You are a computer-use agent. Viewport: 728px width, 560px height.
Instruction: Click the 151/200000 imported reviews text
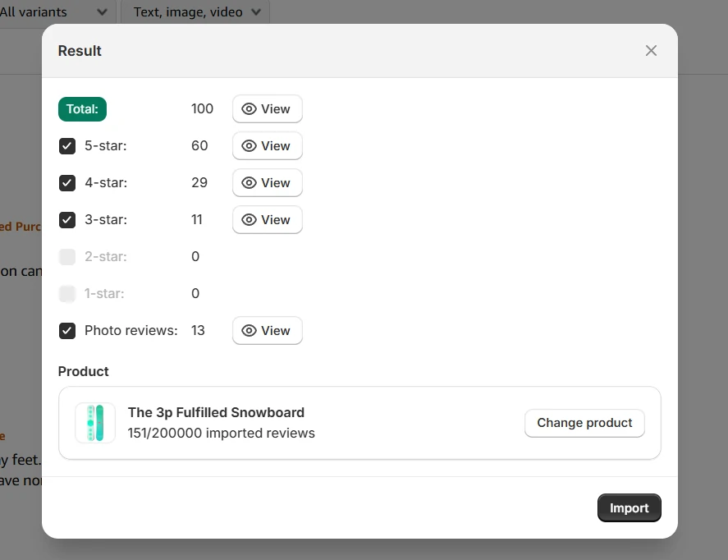[221, 433]
